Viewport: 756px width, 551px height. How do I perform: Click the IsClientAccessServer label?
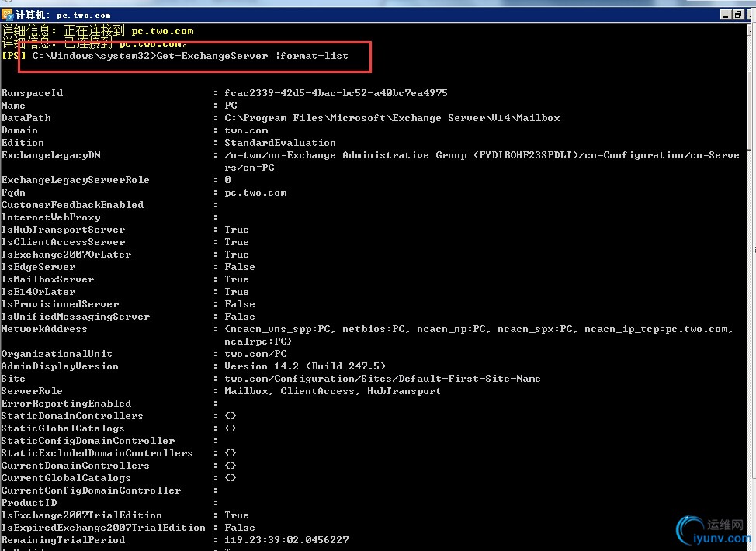[63, 242]
